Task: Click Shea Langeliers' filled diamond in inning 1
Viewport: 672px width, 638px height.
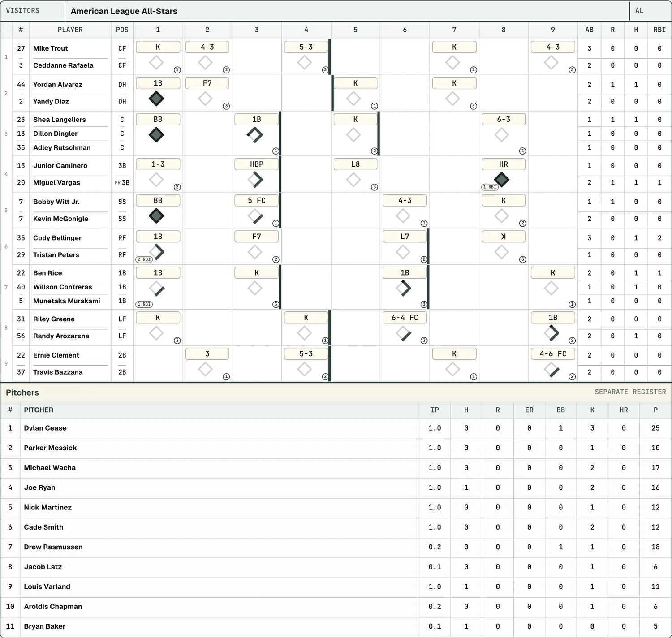Action: (156, 135)
